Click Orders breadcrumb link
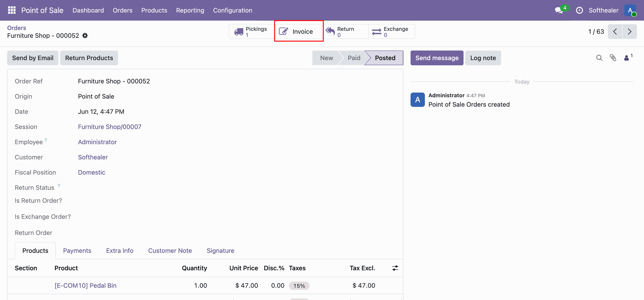 point(17,28)
